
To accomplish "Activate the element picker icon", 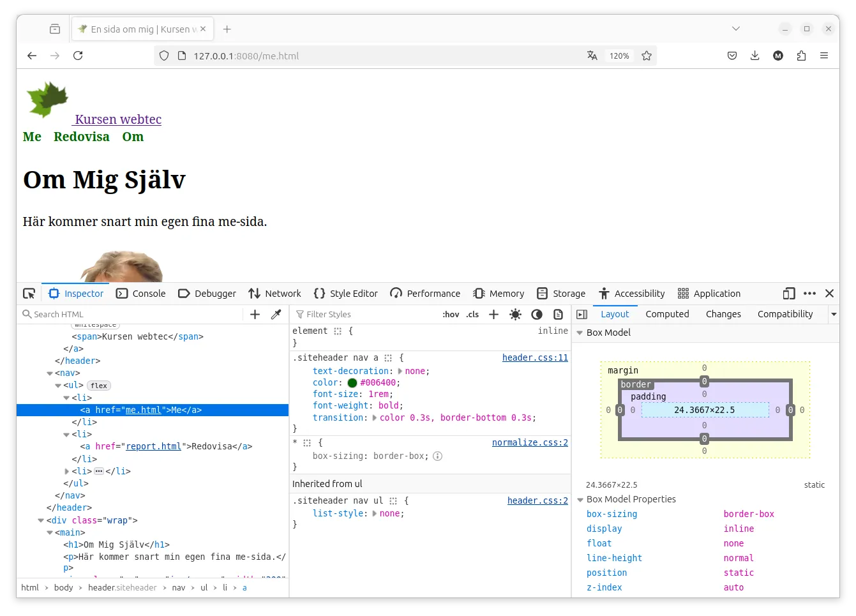I will click(29, 294).
